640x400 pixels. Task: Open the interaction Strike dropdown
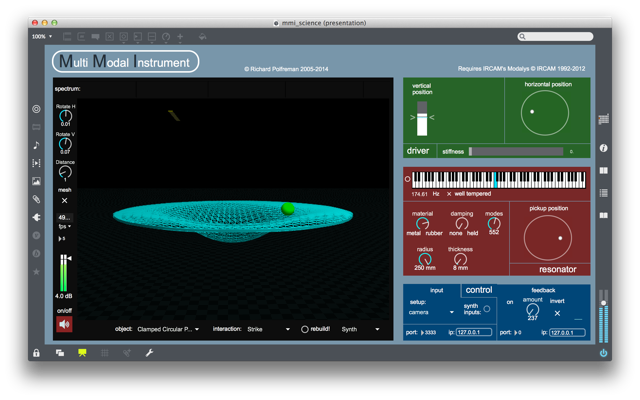click(269, 329)
